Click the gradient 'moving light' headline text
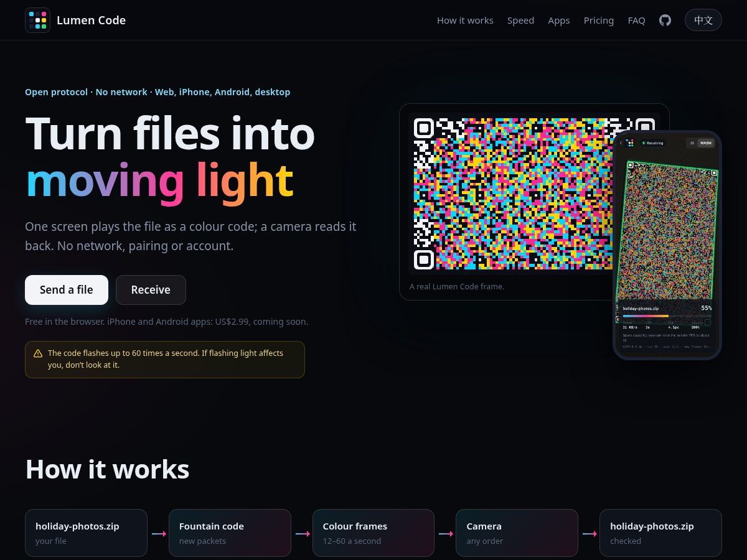Viewport: 747px width, 560px height. pyautogui.click(x=159, y=180)
